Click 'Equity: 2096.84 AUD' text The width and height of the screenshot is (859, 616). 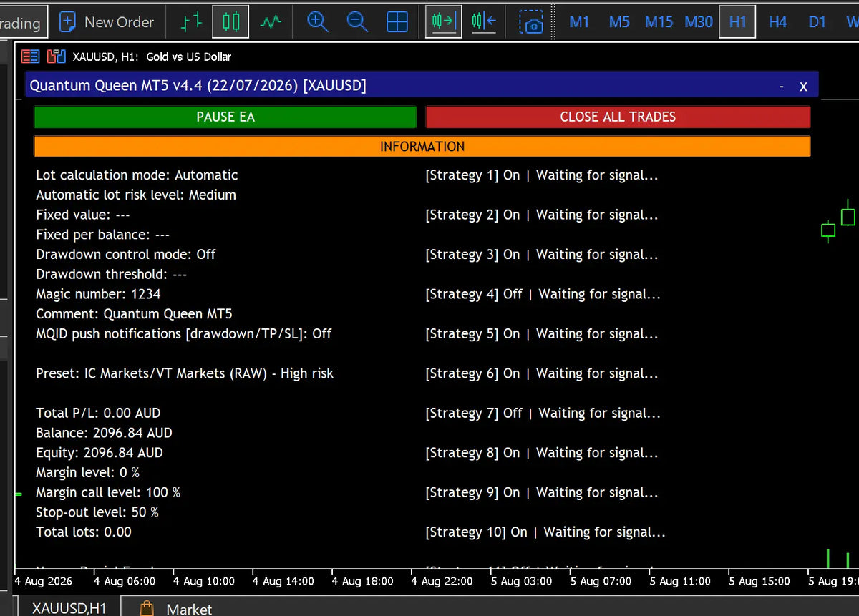[100, 453]
